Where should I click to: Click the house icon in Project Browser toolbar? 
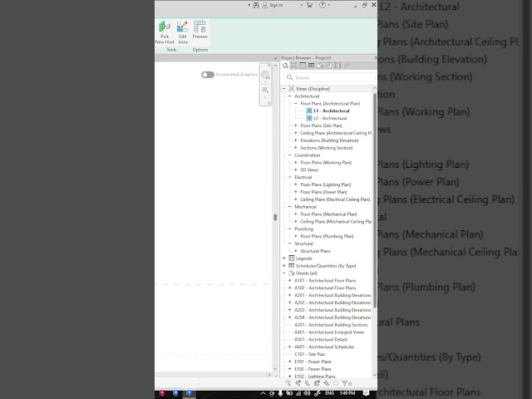point(285,66)
